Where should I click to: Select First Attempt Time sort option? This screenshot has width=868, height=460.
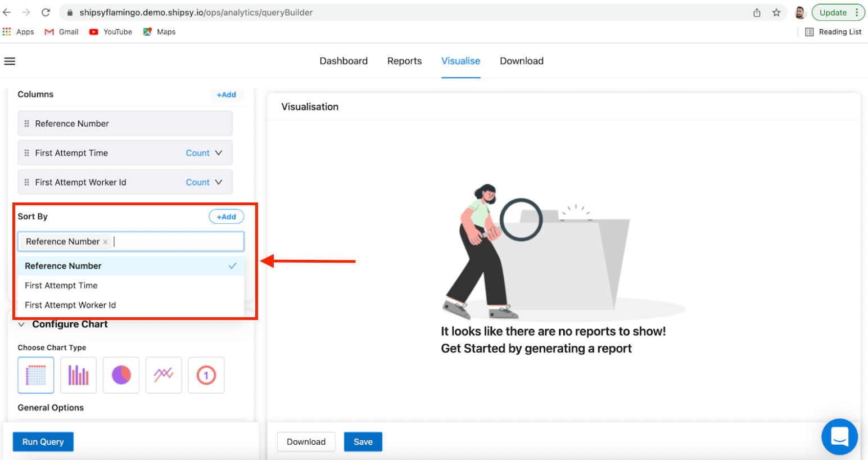(x=61, y=286)
